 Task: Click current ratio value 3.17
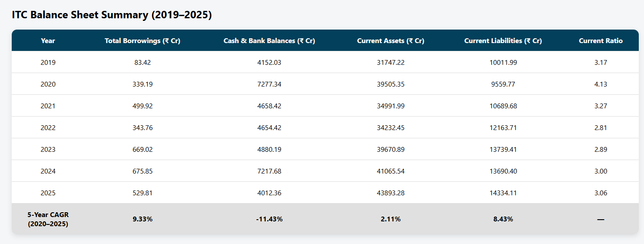click(601, 62)
